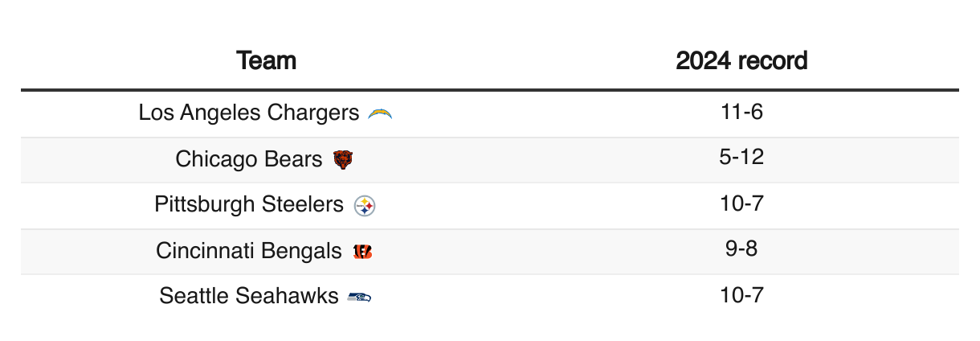Select the Steelers 10-7 record cell
This screenshot has width=980, height=341.
point(741,203)
